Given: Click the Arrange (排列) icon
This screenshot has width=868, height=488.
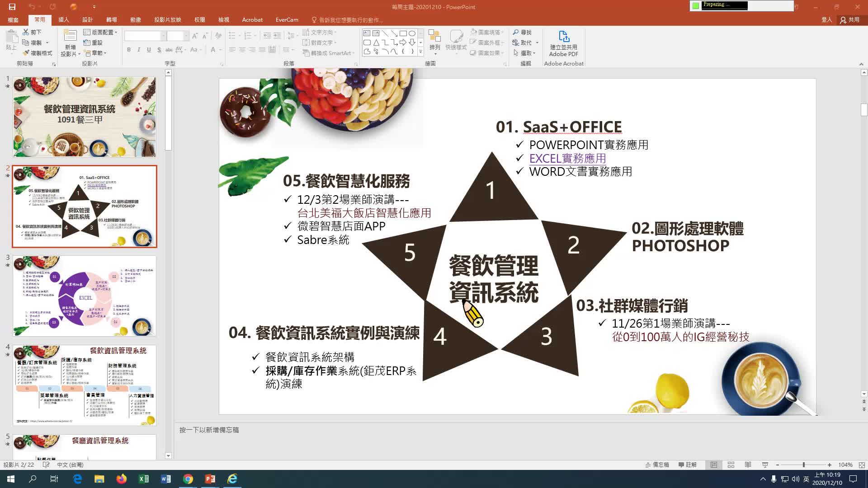Looking at the screenshot, I should 434,36.
